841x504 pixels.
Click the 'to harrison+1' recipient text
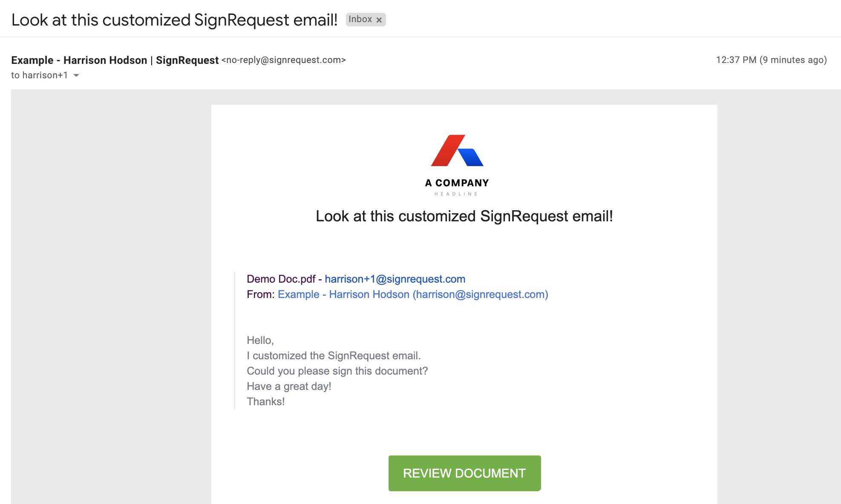tap(39, 75)
